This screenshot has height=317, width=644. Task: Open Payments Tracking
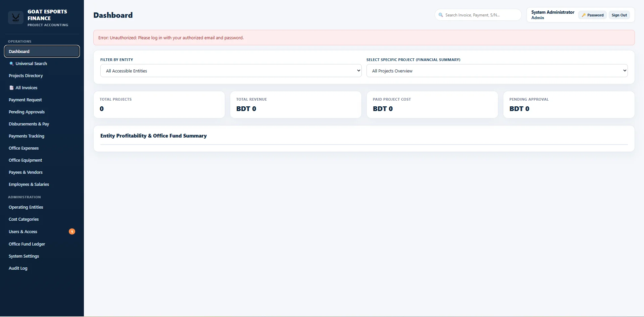pyautogui.click(x=42, y=136)
